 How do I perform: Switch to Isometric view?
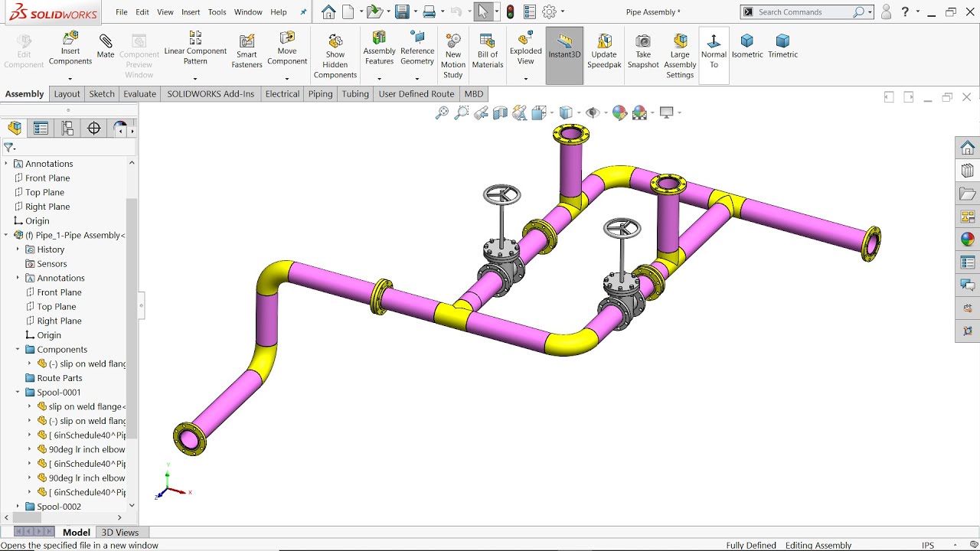pyautogui.click(x=747, y=46)
